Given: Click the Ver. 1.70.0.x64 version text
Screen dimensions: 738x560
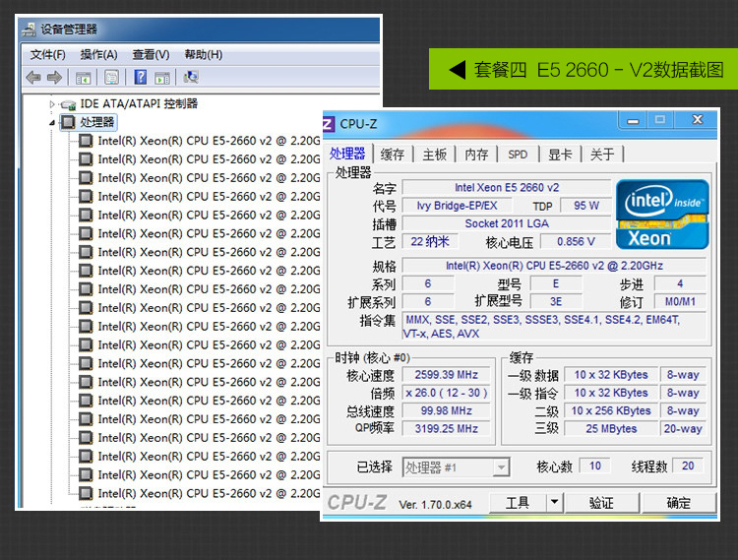Looking at the screenshot, I should click(x=435, y=505).
